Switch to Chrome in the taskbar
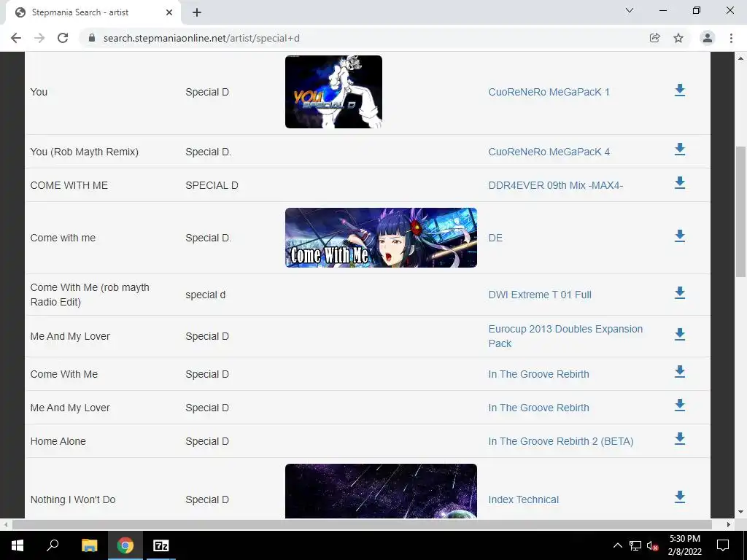This screenshot has width=747, height=560. coord(125,545)
